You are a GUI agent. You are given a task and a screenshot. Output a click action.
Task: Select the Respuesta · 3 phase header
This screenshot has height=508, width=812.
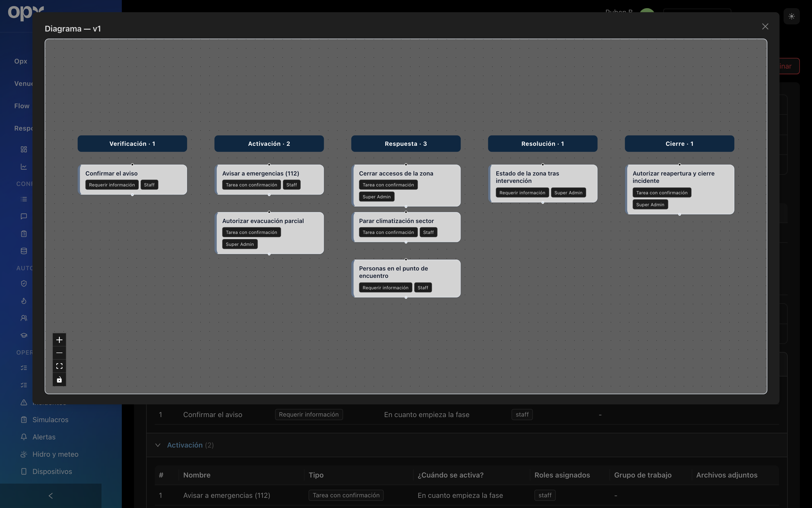pos(406,144)
